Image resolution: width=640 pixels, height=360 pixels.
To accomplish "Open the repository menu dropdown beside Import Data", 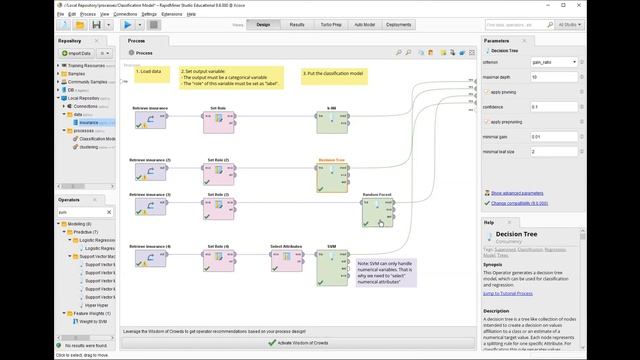I will coord(105,53).
